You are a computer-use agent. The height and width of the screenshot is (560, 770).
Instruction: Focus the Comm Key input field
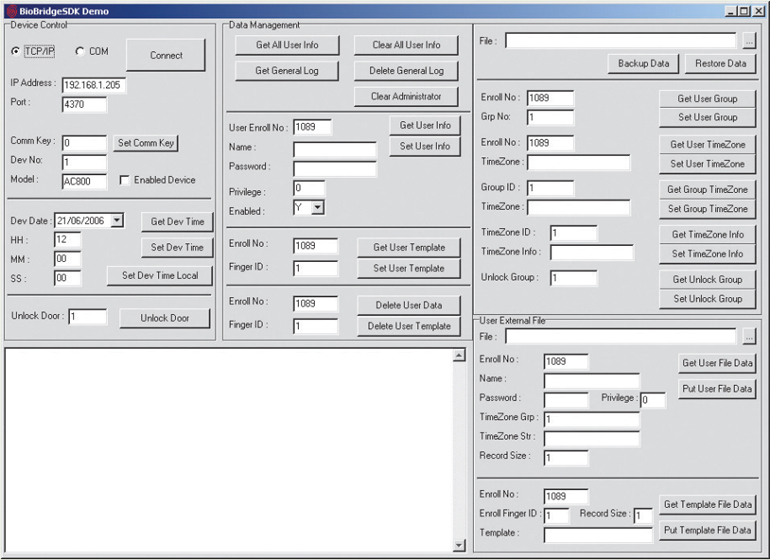click(84, 143)
